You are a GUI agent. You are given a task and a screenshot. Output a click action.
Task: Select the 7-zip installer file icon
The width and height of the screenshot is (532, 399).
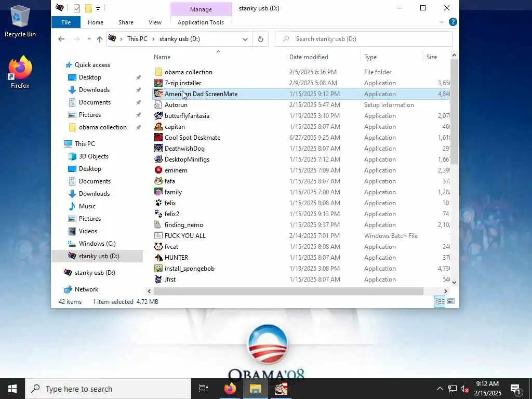coord(158,83)
